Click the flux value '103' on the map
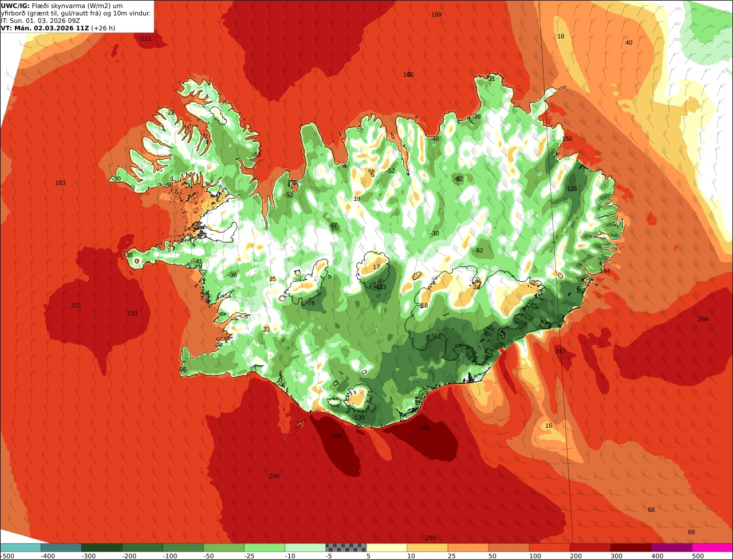Image resolution: width=733 pixels, height=560 pixels. coord(60,183)
